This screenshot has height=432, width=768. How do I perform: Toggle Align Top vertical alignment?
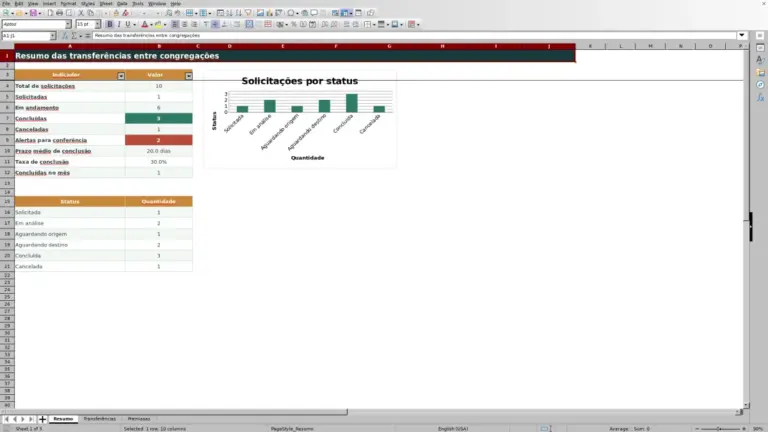pyautogui.click(x=206, y=24)
